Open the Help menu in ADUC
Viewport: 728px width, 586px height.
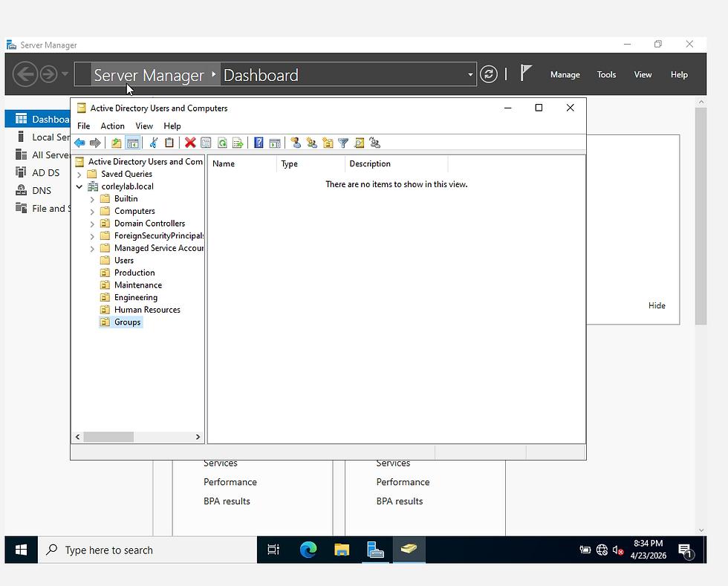[x=172, y=126]
